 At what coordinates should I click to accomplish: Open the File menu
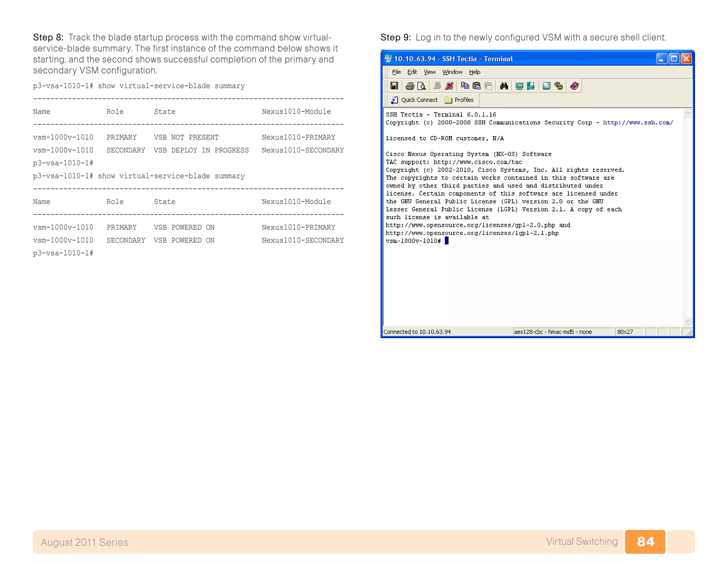[x=396, y=72]
